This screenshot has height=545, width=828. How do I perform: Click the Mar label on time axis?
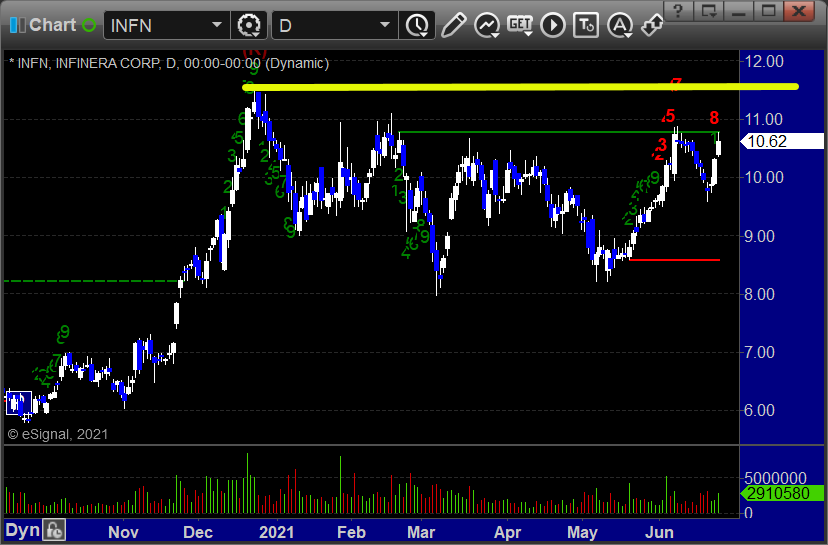click(420, 532)
